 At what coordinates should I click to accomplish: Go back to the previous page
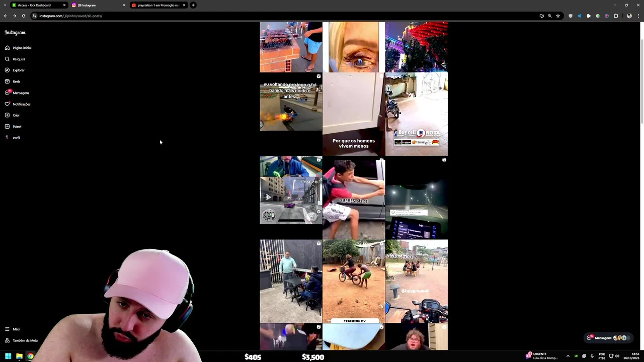6,16
